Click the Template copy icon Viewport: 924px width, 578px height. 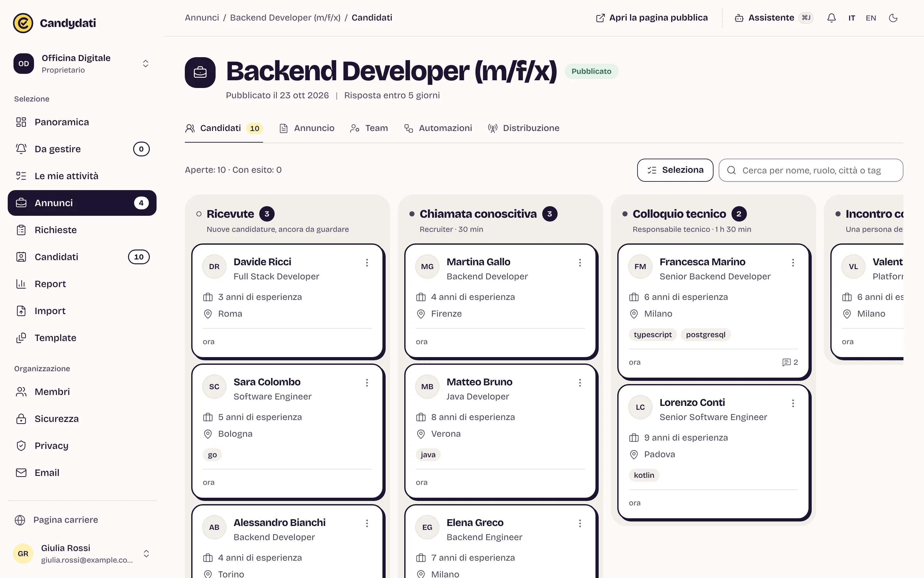tap(21, 338)
